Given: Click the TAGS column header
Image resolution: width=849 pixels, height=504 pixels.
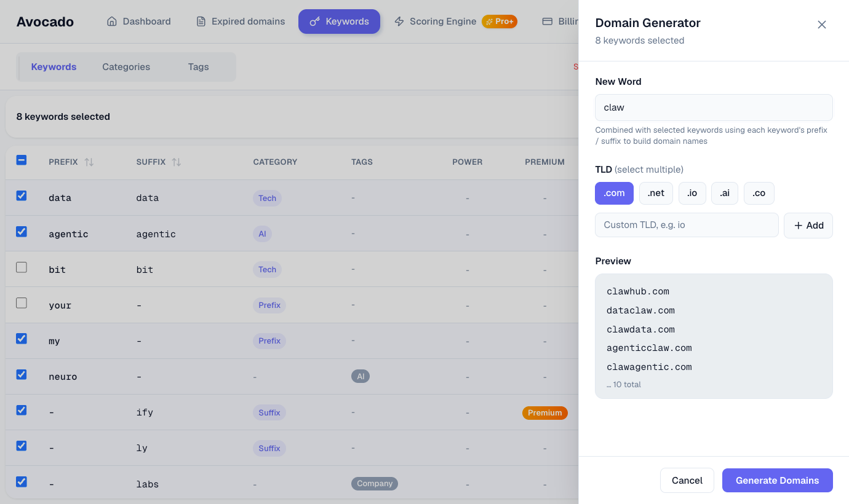Looking at the screenshot, I should [x=362, y=162].
